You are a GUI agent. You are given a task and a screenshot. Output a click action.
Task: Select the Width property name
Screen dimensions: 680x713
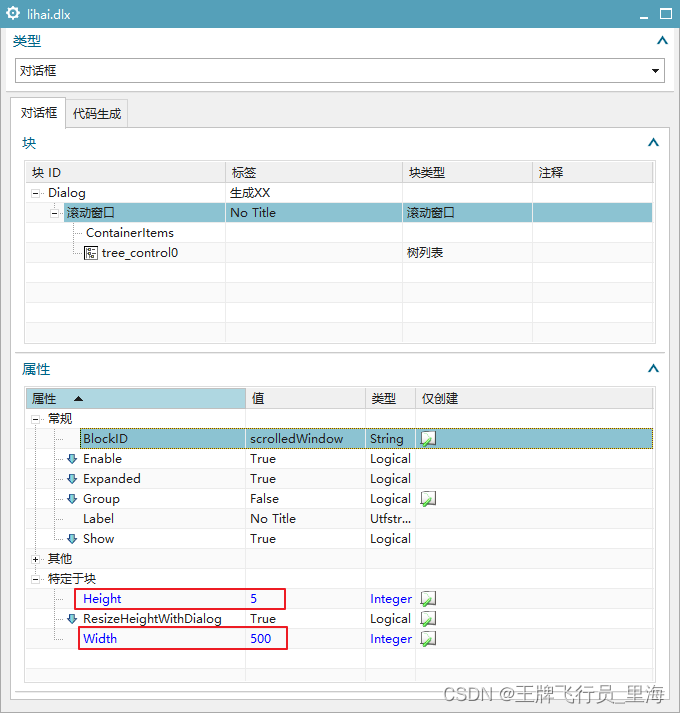pyautogui.click(x=100, y=639)
